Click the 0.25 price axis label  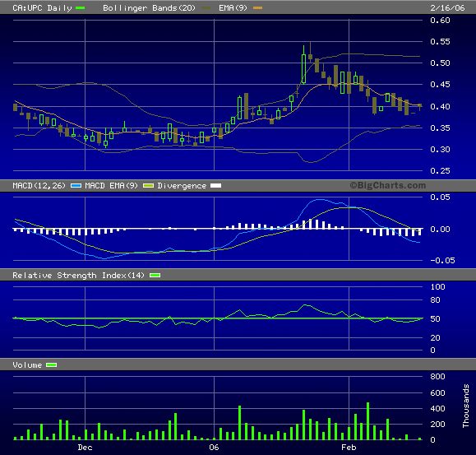(440, 170)
